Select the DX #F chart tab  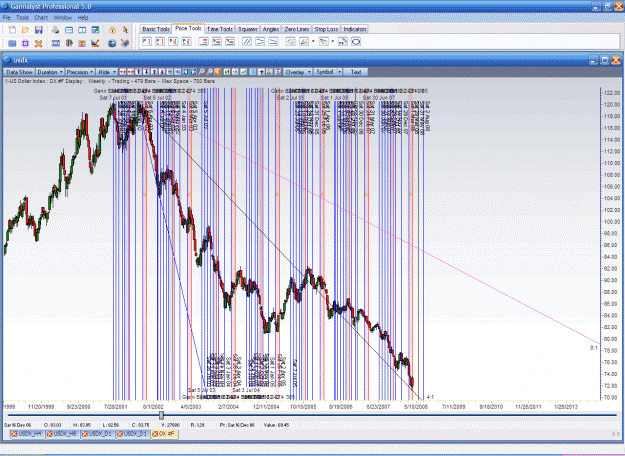164,434
